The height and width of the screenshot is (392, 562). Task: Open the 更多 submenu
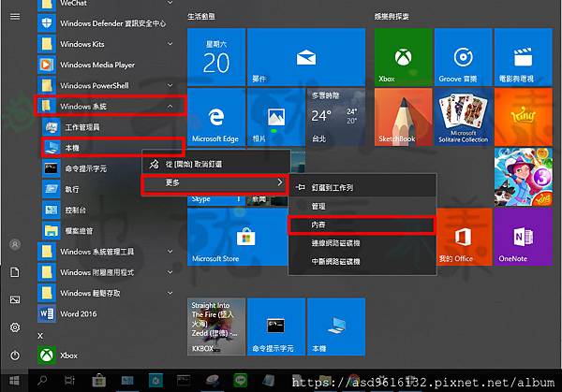coord(216,183)
